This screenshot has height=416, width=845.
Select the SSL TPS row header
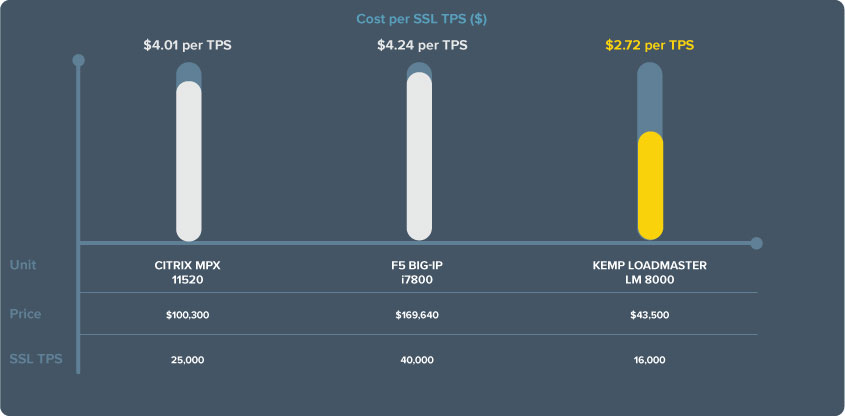click(35, 359)
